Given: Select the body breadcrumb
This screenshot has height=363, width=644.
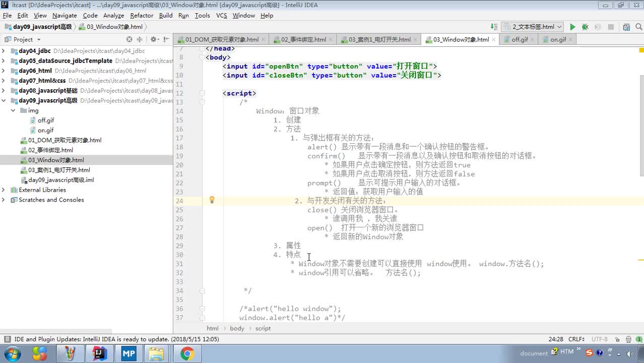Looking at the screenshot, I should (x=237, y=328).
